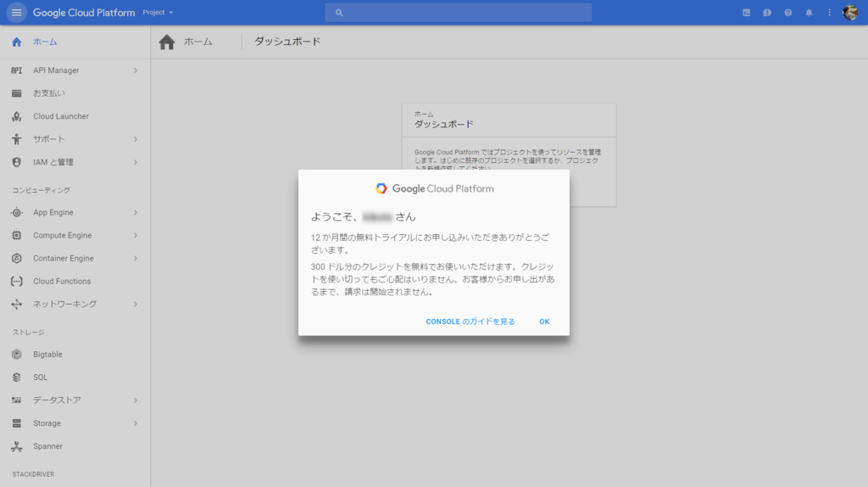Click Google Cloud Platform title in header
Screen dimensions: 868x487
pos(84,12)
